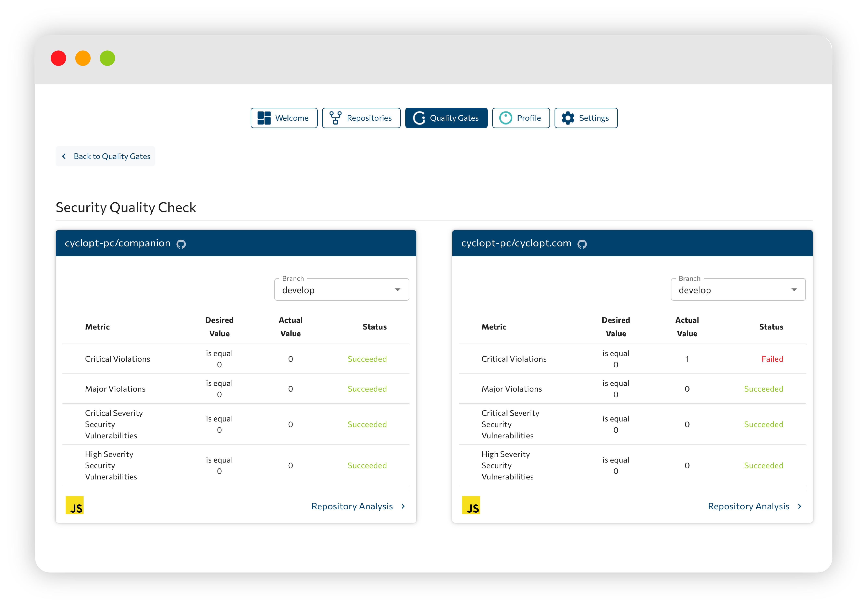Click Succeeded for cyclopt.com Critical Severity Vulnerabilities
Image resolution: width=868 pixels, height=608 pixels.
(764, 424)
